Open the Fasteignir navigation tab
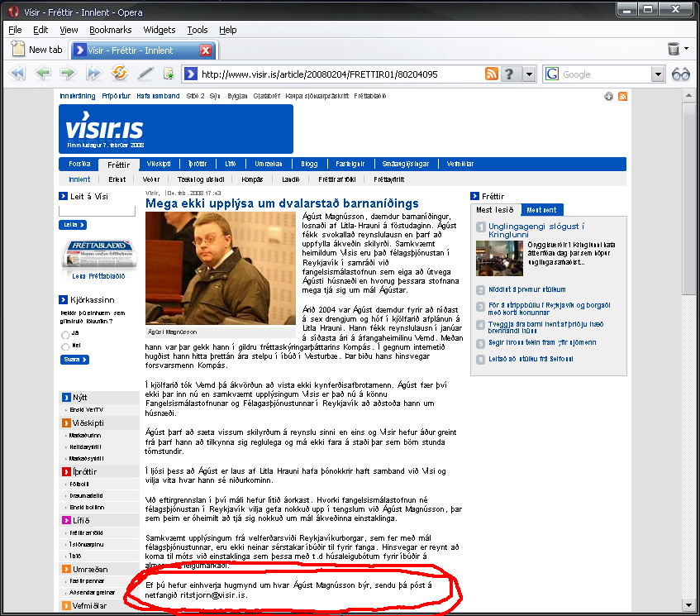Viewport: 700px width, 616px height. tap(350, 164)
